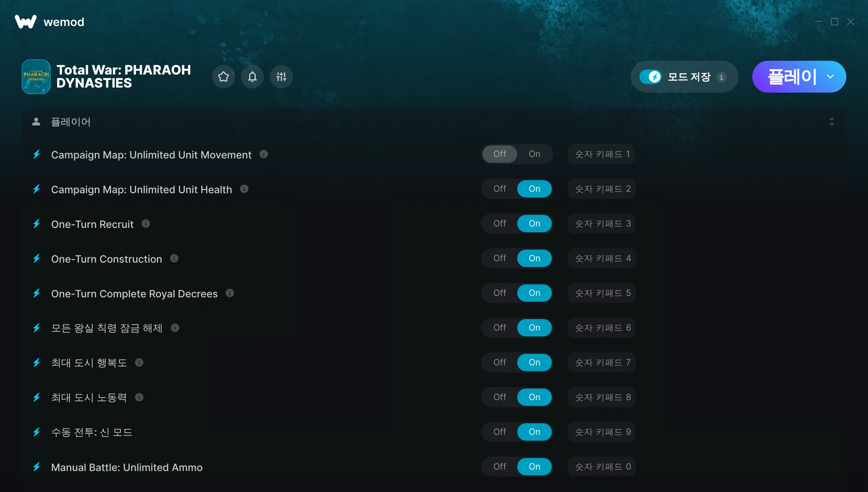This screenshot has width=868, height=492.
Task: Click the 수동 전투: 신 모드 label
Action: pos(92,432)
